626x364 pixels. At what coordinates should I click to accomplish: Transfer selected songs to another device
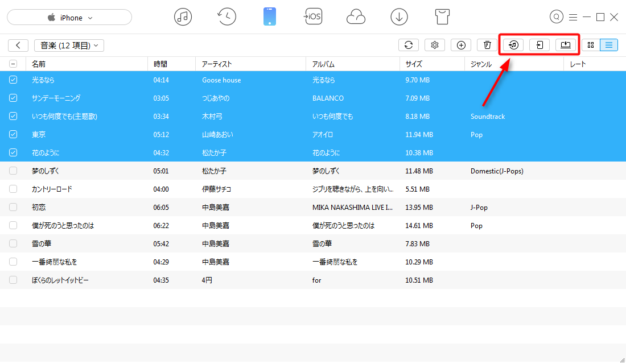click(x=539, y=45)
